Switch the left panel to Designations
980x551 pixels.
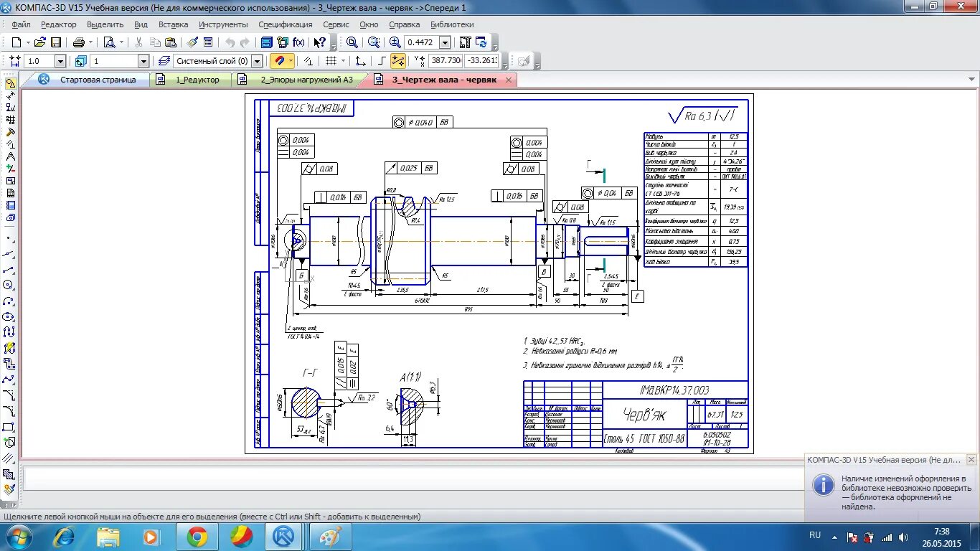10,108
